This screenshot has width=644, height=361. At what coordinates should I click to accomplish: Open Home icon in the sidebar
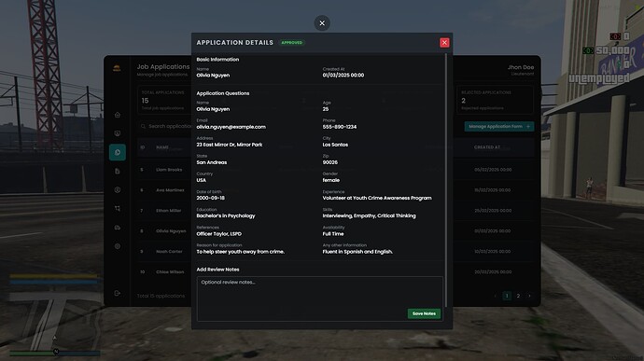coord(118,115)
